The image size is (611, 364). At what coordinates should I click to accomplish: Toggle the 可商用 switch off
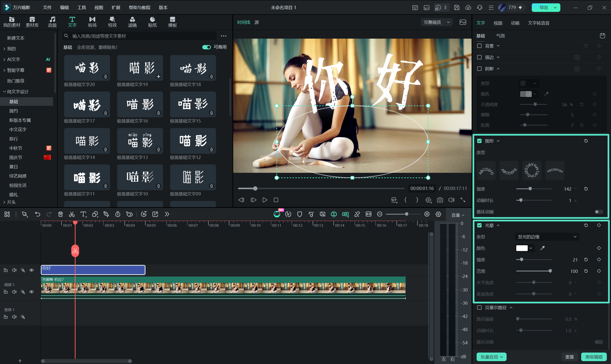(206, 47)
